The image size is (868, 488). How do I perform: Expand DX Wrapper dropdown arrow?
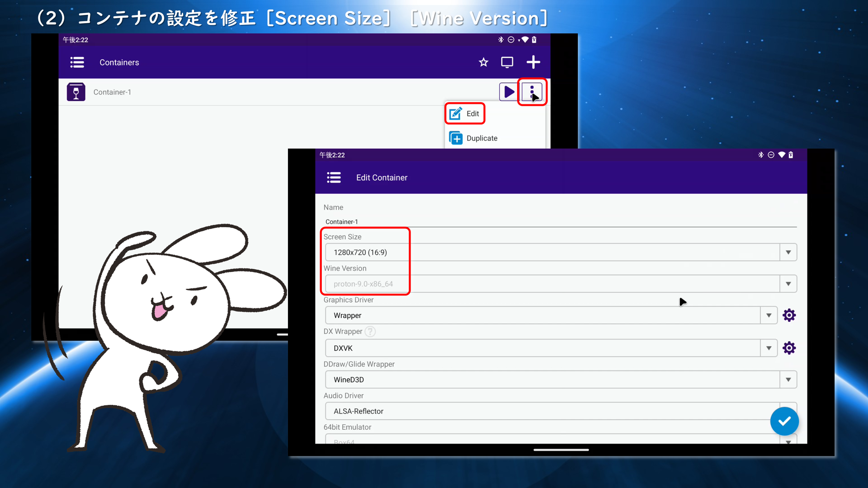(769, 348)
